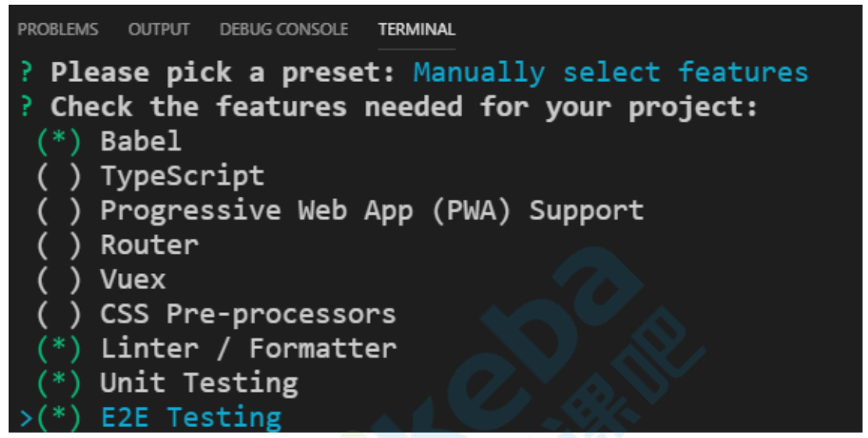Screen dimensions: 868x438
Task: Check the TypeScript option marker
Action: pyautogui.click(x=59, y=176)
